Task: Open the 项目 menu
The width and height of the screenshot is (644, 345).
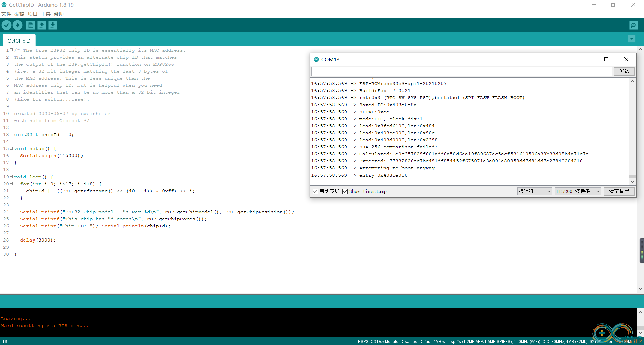Action: (x=33, y=14)
